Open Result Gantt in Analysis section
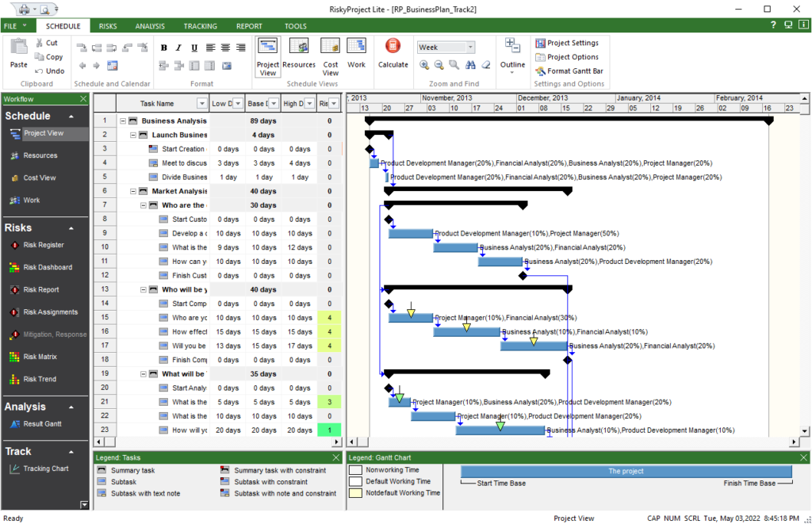The height and width of the screenshot is (524, 812). [x=41, y=424]
